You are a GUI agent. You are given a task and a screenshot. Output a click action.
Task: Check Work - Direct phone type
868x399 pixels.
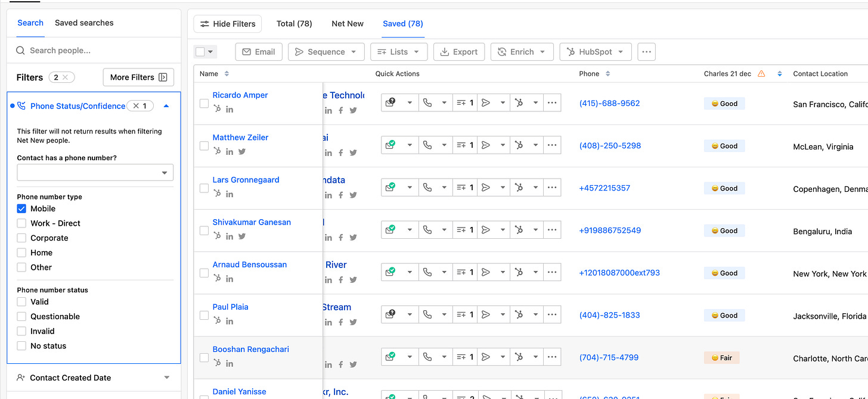pyautogui.click(x=21, y=223)
